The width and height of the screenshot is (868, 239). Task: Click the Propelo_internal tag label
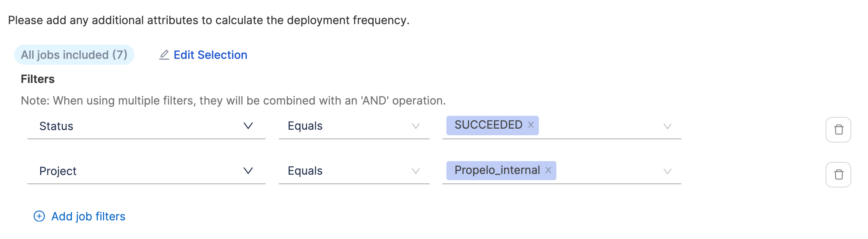pyautogui.click(x=497, y=170)
